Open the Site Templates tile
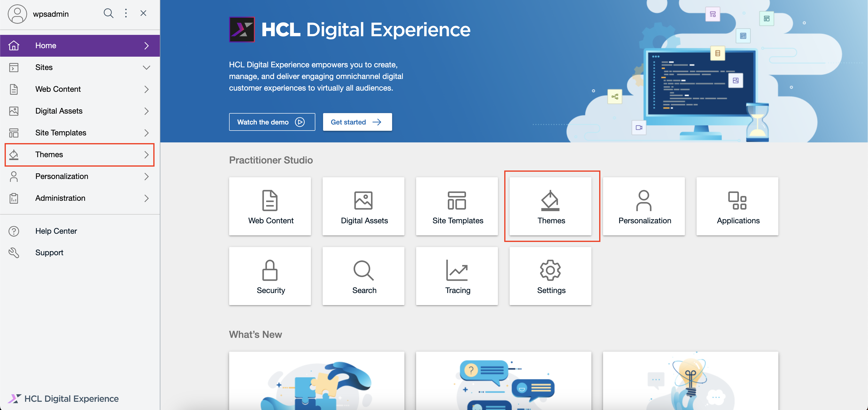Viewport: 868px width, 410px height. (457, 206)
